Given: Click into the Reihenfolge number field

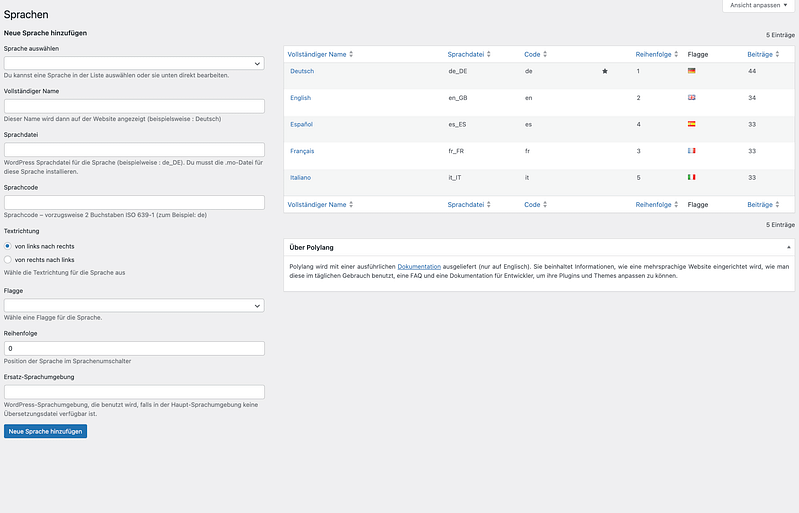Looking at the screenshot, I should (x=134, y=348).
